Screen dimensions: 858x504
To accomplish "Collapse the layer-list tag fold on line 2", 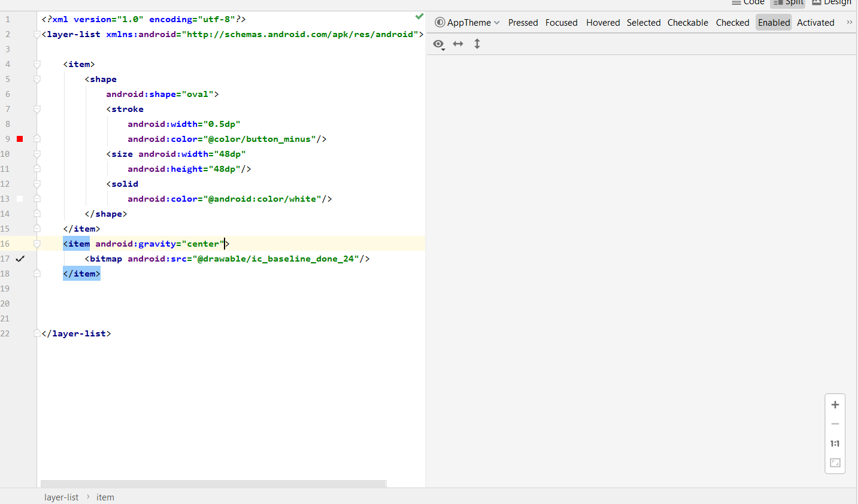I will click(37, 34).
